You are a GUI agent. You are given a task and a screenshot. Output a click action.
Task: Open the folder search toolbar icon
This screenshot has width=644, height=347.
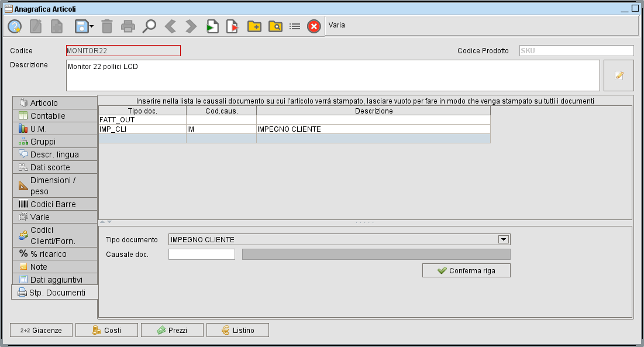coord(275,26)
